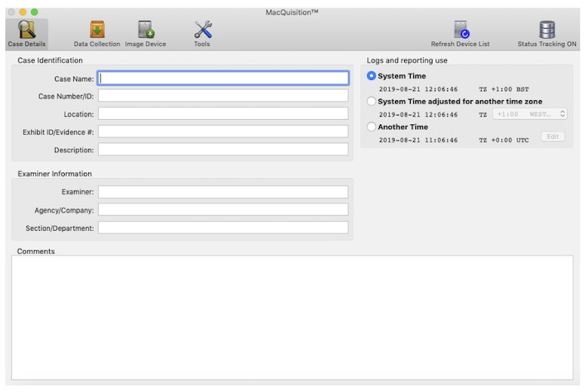Select the Section/Department field
Screen dimensions: 588x392
click(223, 228)
